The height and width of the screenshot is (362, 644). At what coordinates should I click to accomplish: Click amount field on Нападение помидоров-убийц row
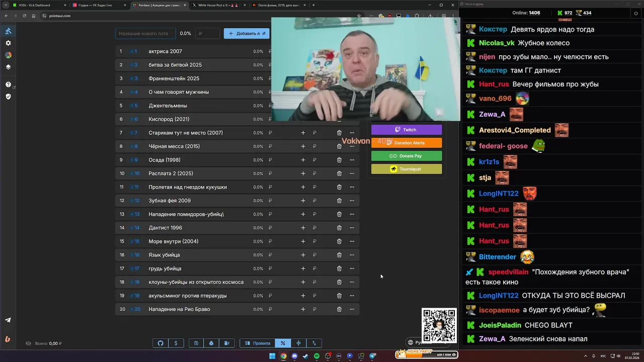click(x=282, y=214)
